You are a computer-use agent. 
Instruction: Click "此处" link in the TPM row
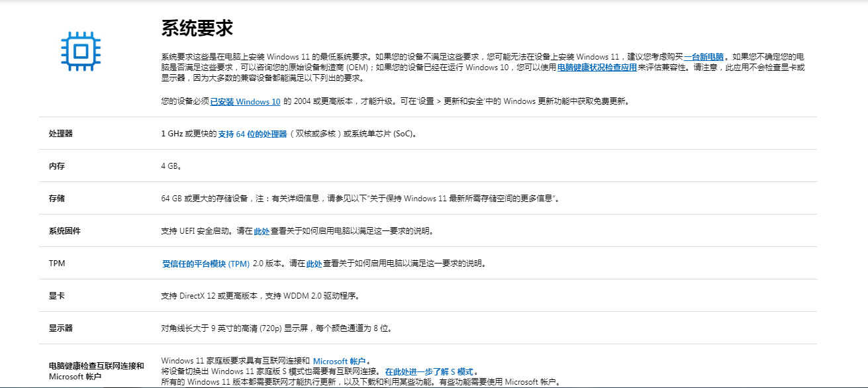pos(314,264)
